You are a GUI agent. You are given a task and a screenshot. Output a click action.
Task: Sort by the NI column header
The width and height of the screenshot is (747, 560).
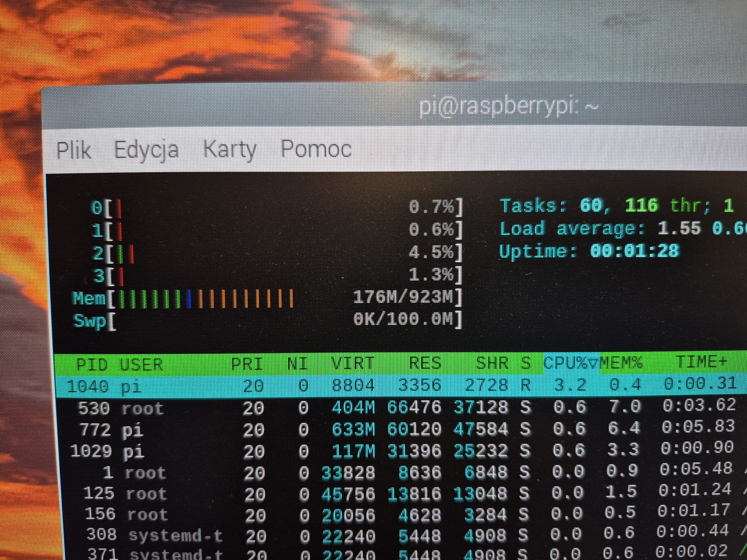(x=297, y=363)
